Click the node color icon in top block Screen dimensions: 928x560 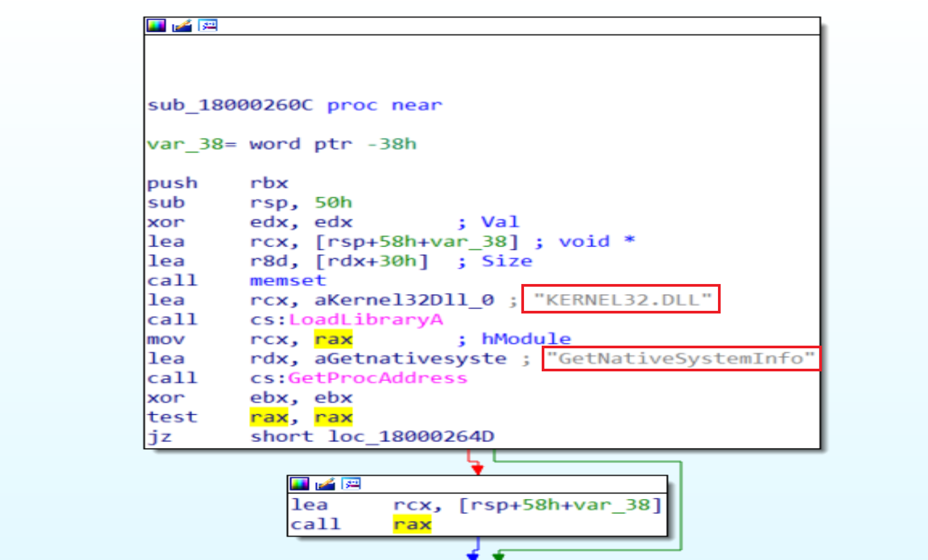point(156,25)
